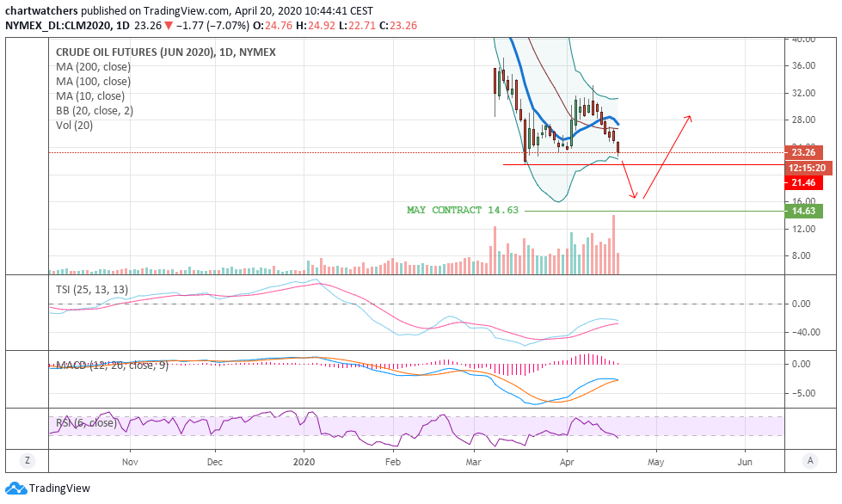This screenshot has width=842, height=504.
Task: Click the Mar date on time axis
Action: click(x=473, y=462)
